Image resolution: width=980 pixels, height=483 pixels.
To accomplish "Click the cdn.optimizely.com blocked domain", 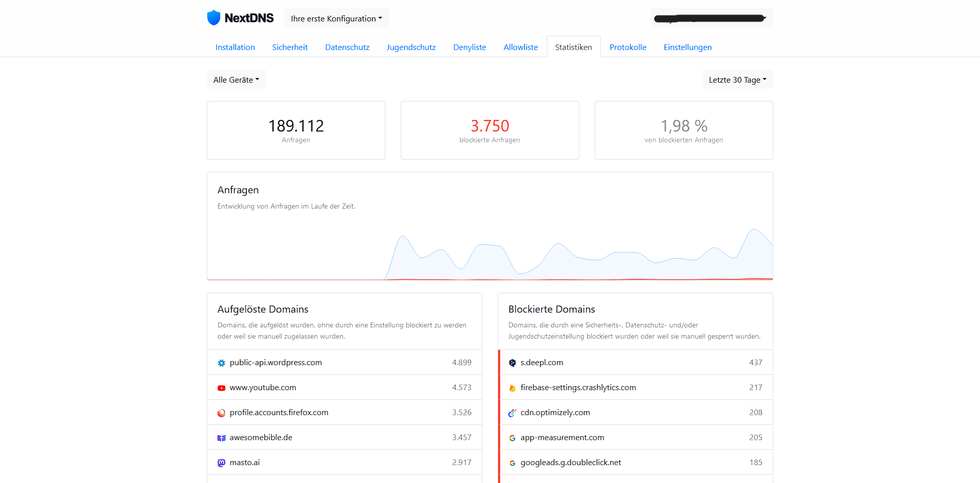I will click(x=555, y=413).
